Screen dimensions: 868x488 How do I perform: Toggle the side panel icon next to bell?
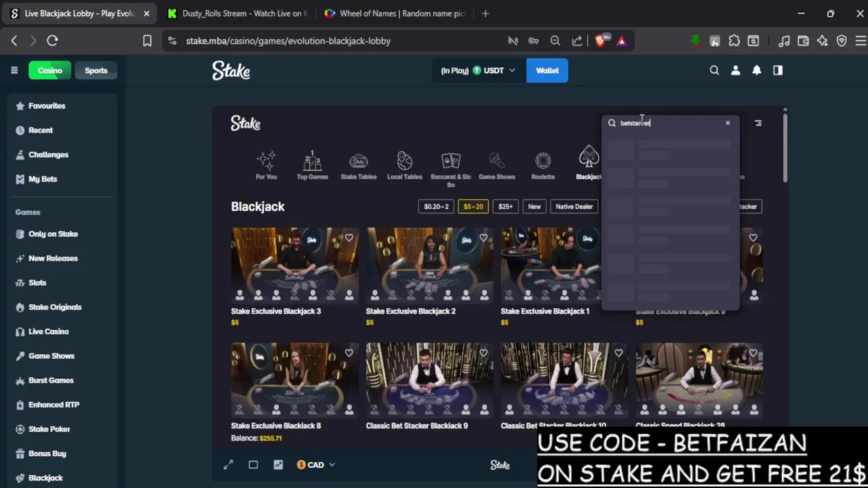tap(778, 70)
